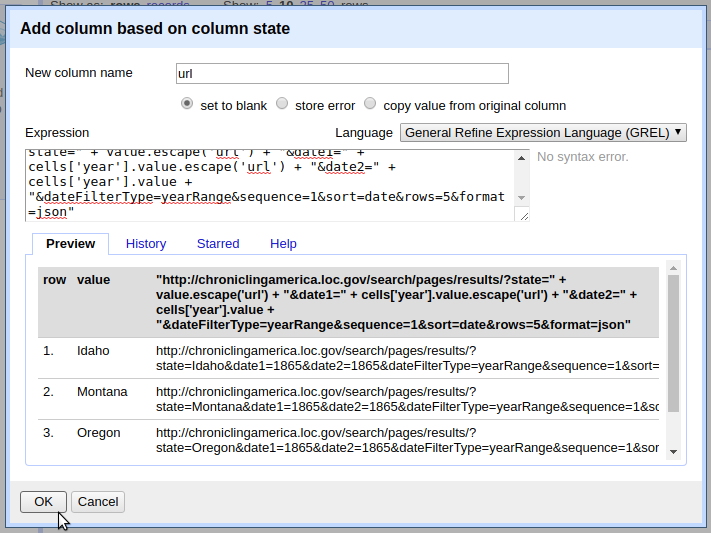Click the Montana value in preview
The image size is (711, 533).
pos(102,392)
